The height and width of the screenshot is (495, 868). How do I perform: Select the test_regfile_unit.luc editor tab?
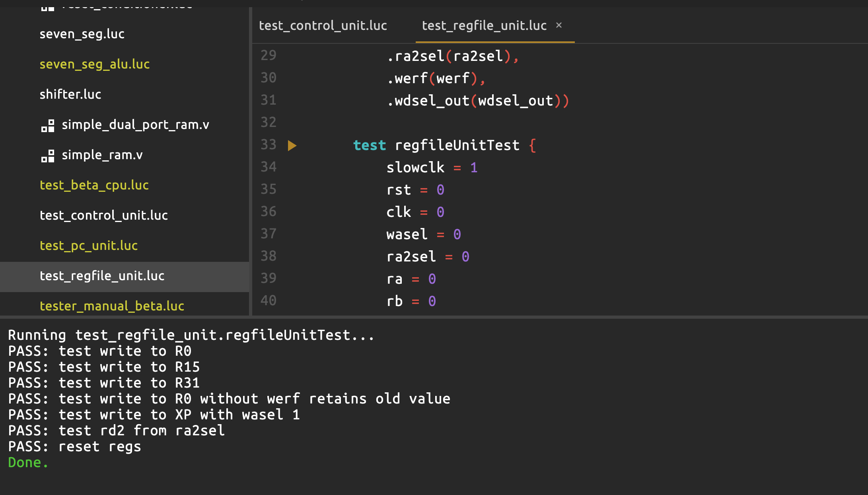click(x=484, y=25)
